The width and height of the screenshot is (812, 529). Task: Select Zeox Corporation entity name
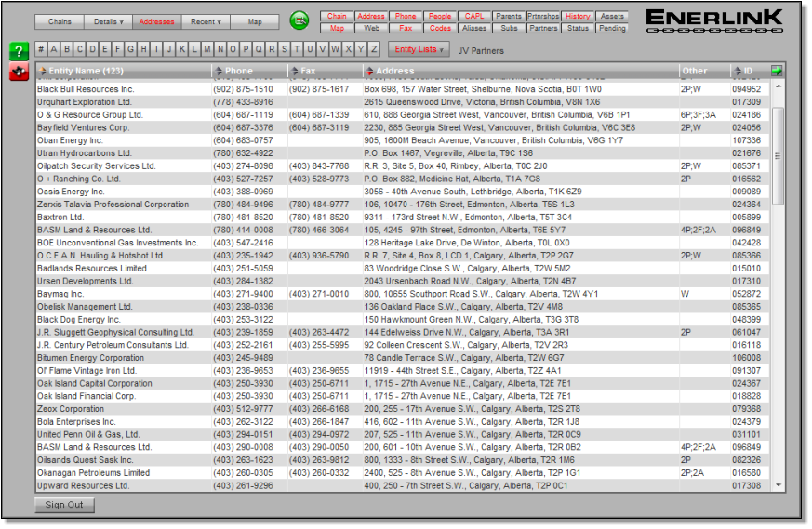click(71, 409)
